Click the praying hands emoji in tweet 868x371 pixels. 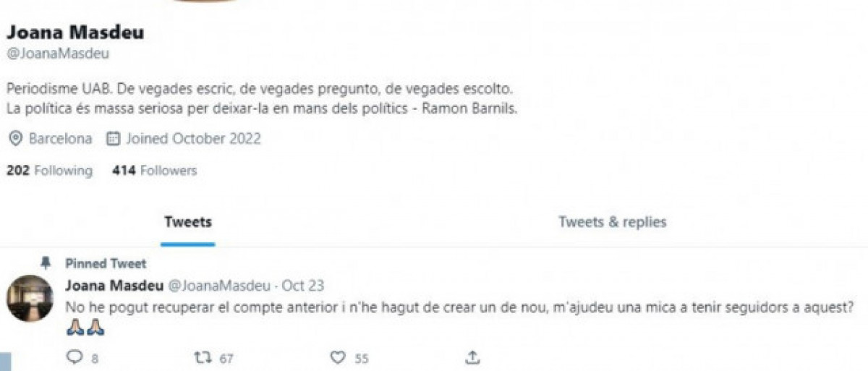coord(85,328)
